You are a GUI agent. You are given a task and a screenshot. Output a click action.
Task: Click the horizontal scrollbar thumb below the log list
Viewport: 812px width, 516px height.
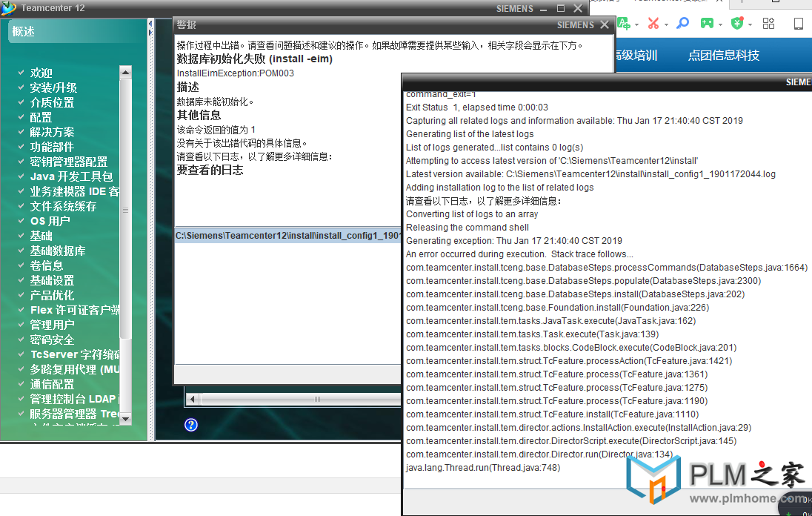pyautogui.click(x=317, y=399)
